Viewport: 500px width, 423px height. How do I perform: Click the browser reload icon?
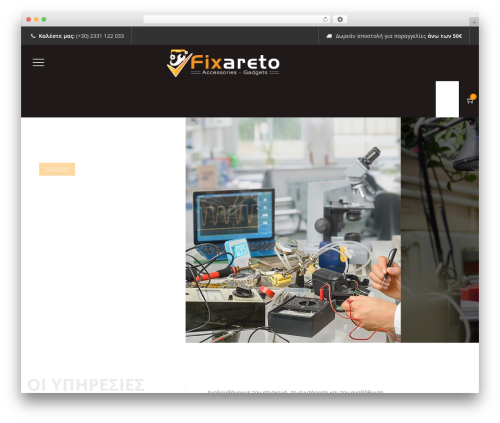tap(325, 20)
